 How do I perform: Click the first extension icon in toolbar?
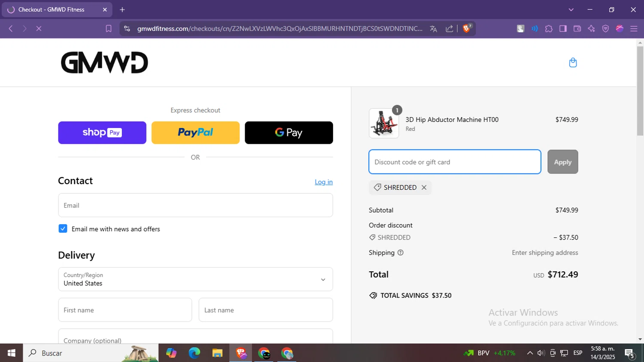coord(520,29)
